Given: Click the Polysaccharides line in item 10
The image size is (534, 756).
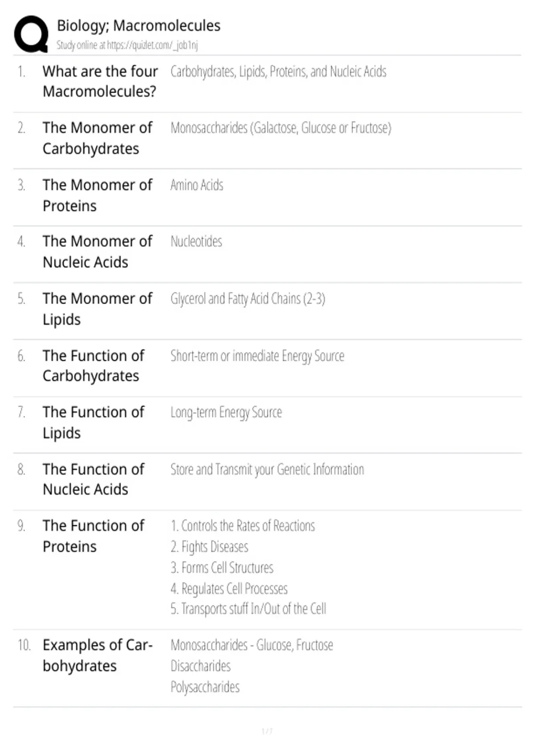Looking at the screenshot, I should (x=205, y=687).
